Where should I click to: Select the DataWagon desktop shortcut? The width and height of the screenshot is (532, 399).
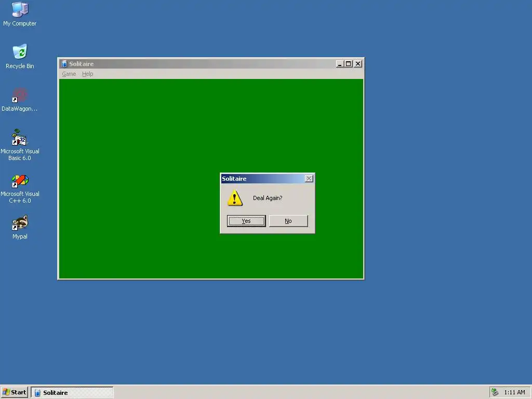(x=20, y=99)
